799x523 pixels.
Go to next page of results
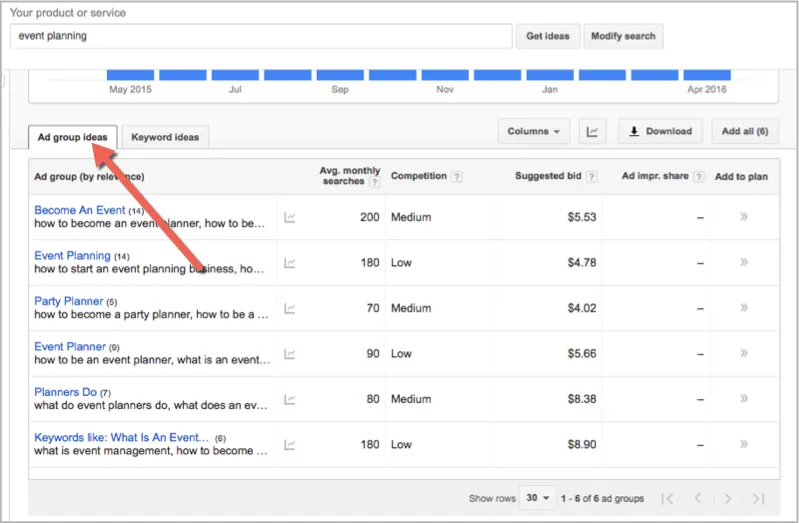point(728,498)
